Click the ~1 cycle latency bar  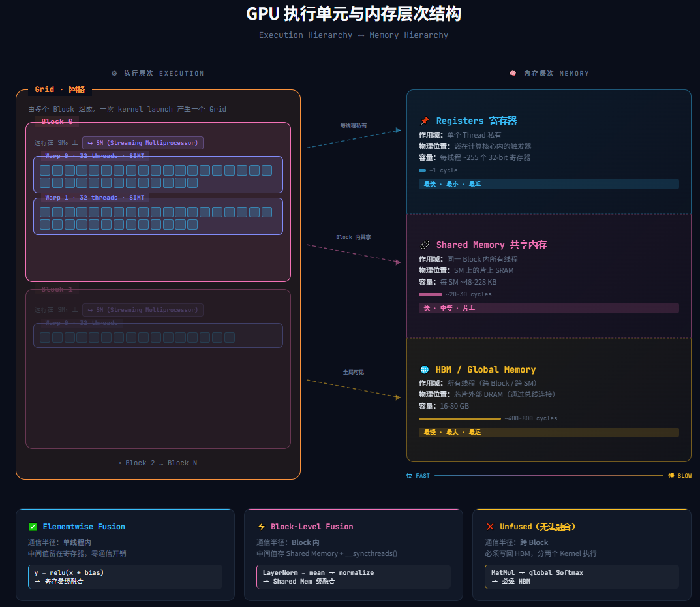click(x=422, y=170)
